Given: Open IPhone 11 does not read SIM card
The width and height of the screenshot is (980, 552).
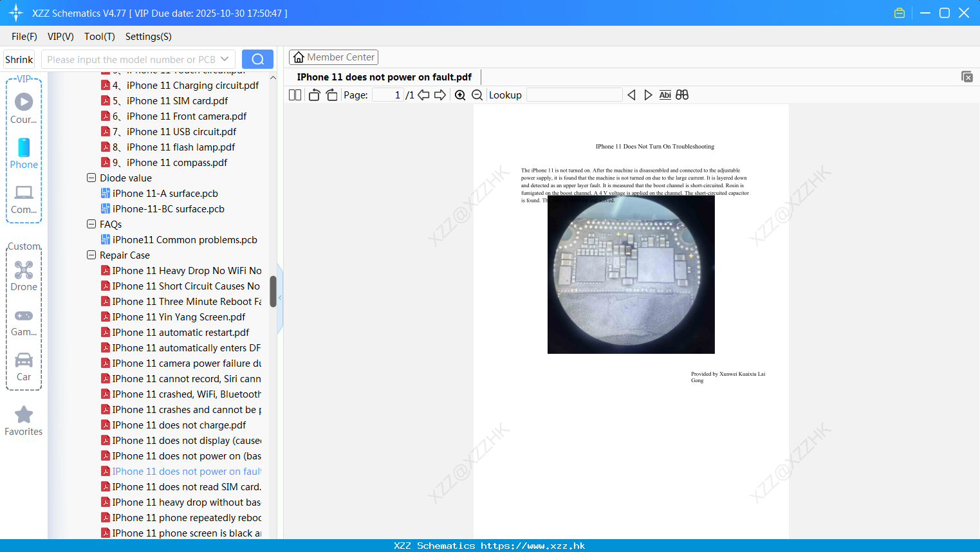Looking at the screenshot, I should 181,486.
